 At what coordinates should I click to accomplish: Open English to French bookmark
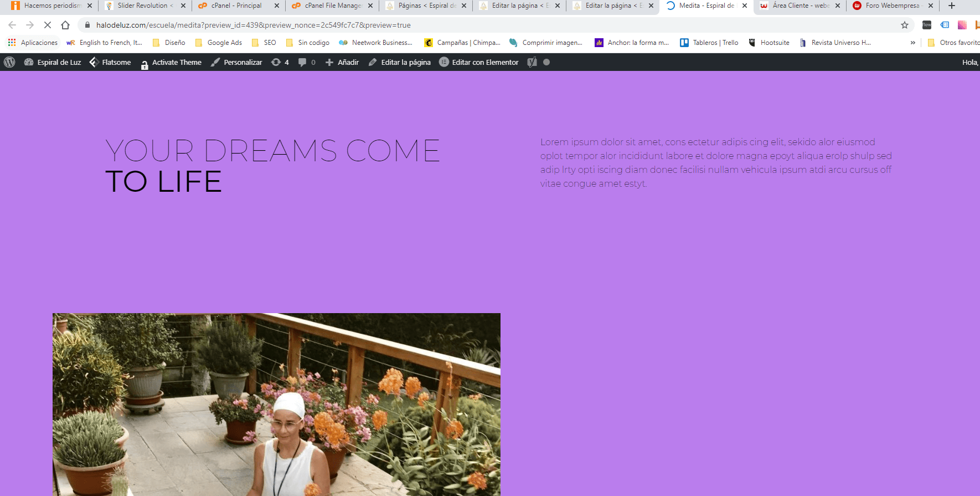[x=104, y=43]
